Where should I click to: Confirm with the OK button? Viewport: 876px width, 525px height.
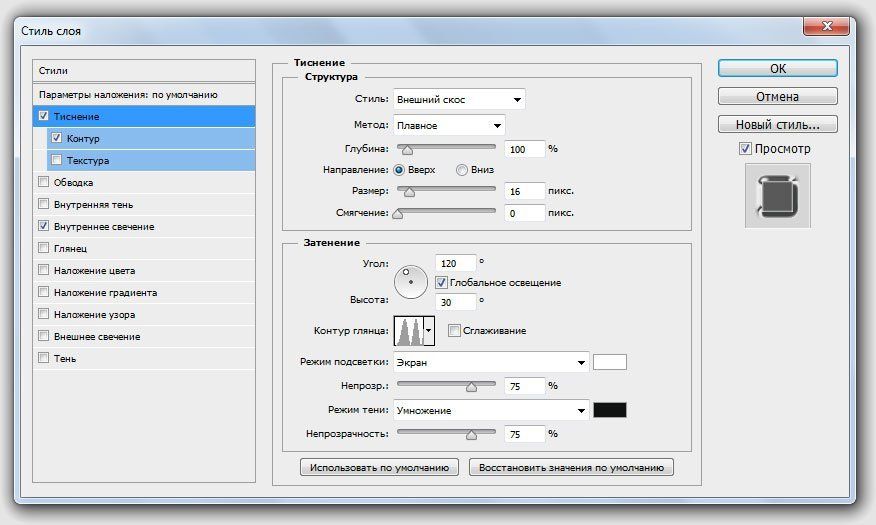(x=778, y=68)
